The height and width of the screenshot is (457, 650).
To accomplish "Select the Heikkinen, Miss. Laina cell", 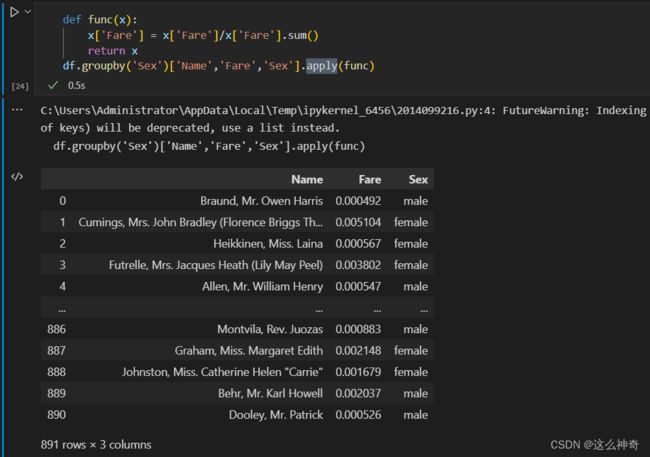I will (x=268, y=243).
